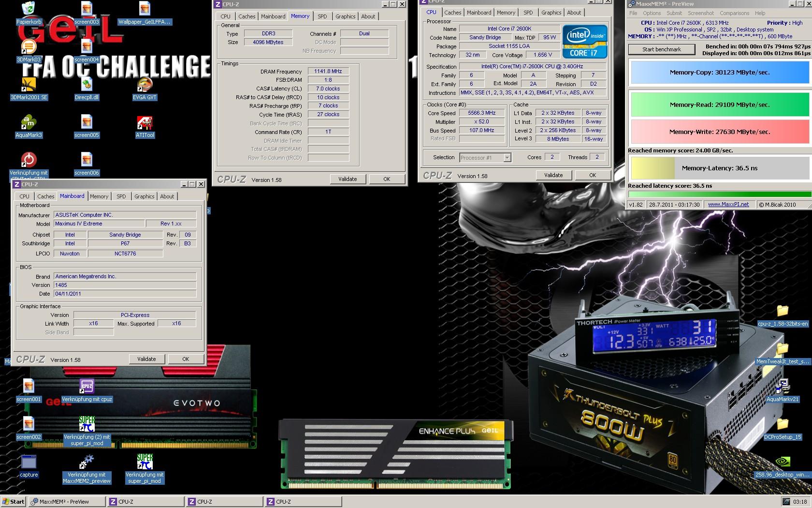Viewport: 812px width, 508px height.
Task: Launch the ATITool shortcut
Action: [145, 122]
